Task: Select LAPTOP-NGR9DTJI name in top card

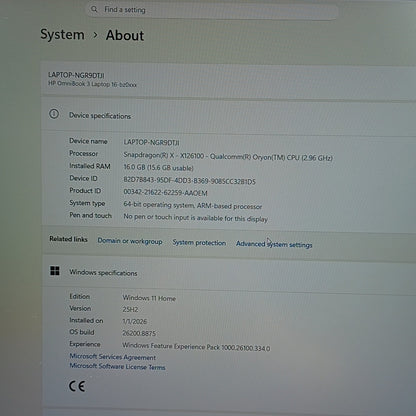Action: pos(76,75)
